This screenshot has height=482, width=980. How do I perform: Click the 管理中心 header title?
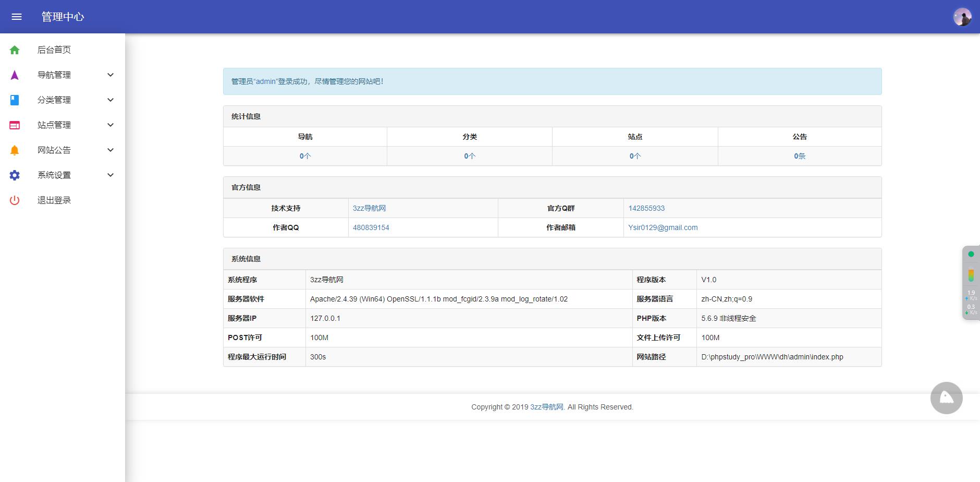click(x=63, y=17)
